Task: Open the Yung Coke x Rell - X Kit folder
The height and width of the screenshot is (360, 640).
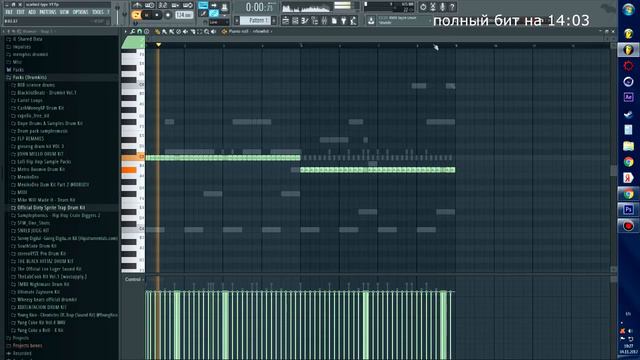Action: (40, 330)
